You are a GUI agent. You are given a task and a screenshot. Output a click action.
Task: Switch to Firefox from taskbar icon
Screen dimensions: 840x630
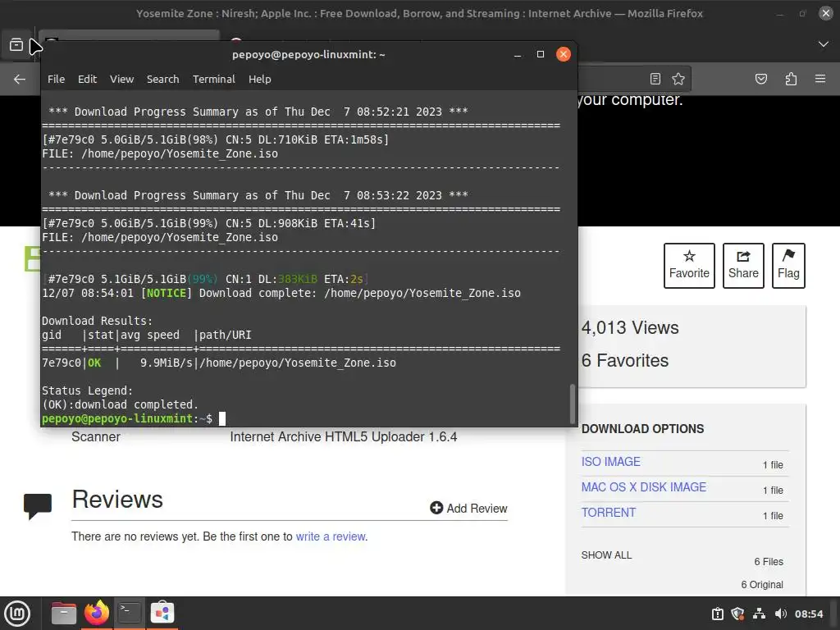[x=97, y=614]
